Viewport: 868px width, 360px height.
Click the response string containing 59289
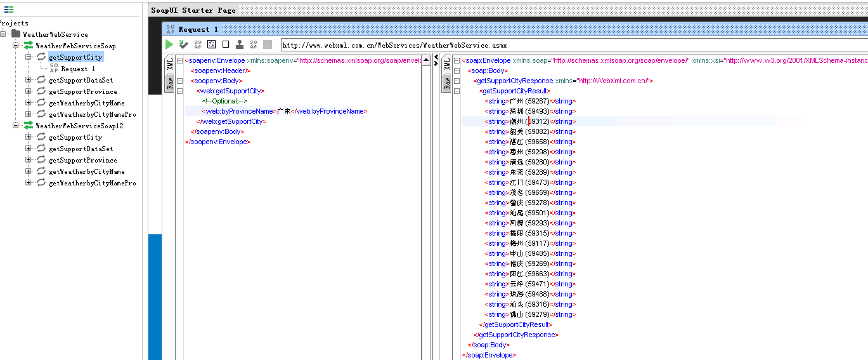[530, 172]
